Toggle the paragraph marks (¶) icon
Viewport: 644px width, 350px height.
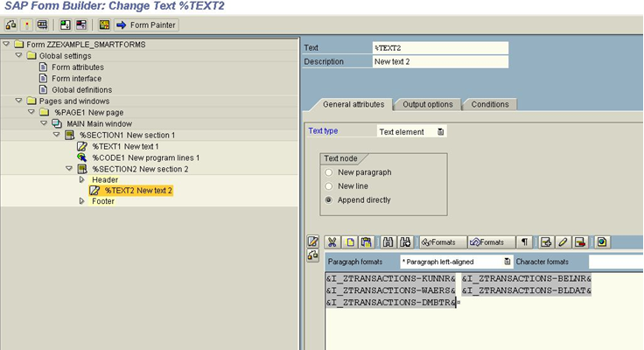(x=524, y=242)
